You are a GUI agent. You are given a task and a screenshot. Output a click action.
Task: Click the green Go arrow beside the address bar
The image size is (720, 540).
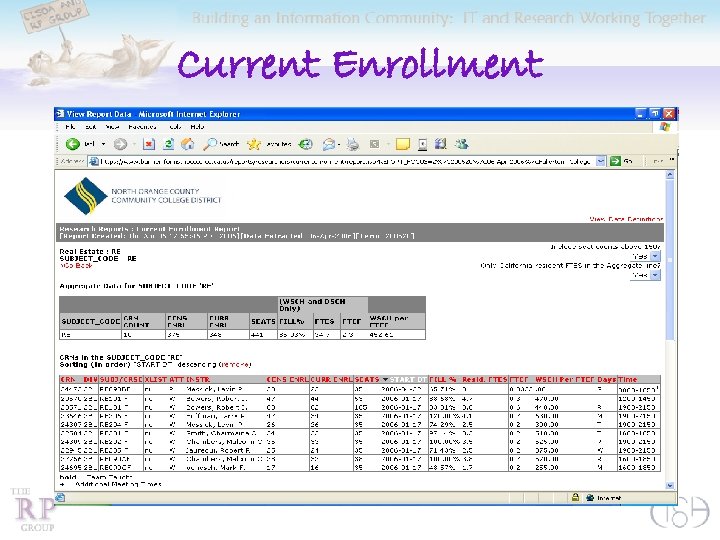tap(615, 161)
